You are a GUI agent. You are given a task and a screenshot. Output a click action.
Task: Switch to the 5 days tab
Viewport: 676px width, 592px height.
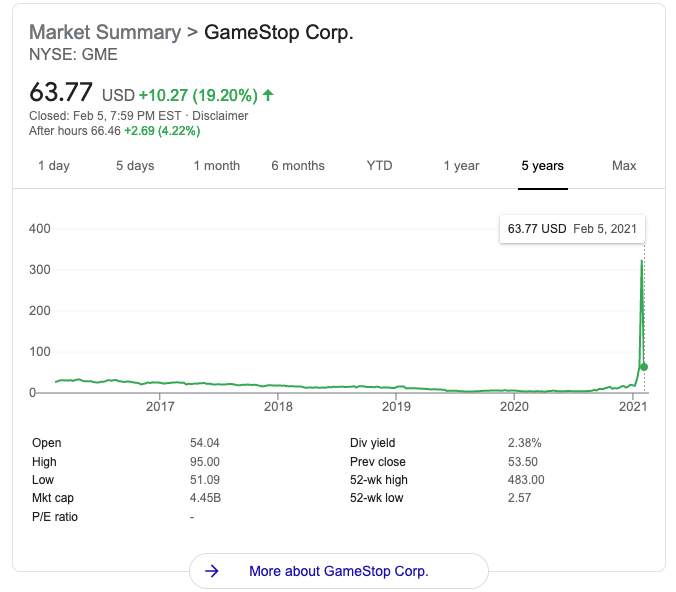point(135,166)
